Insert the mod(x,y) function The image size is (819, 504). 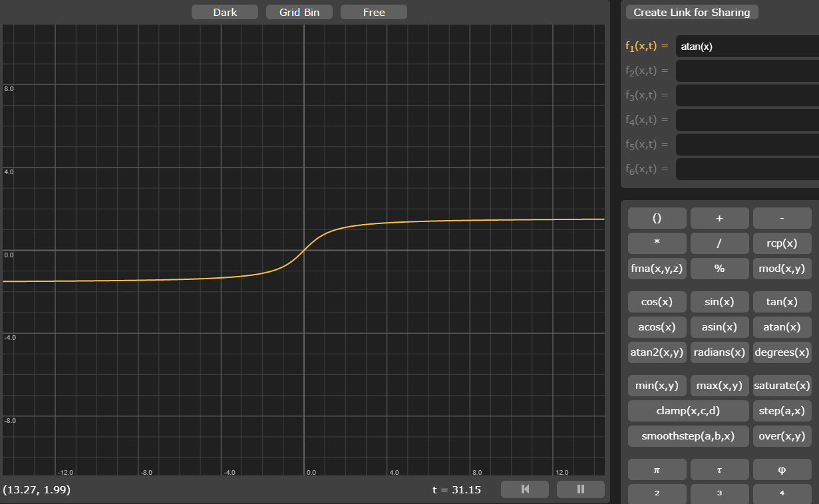782,268
